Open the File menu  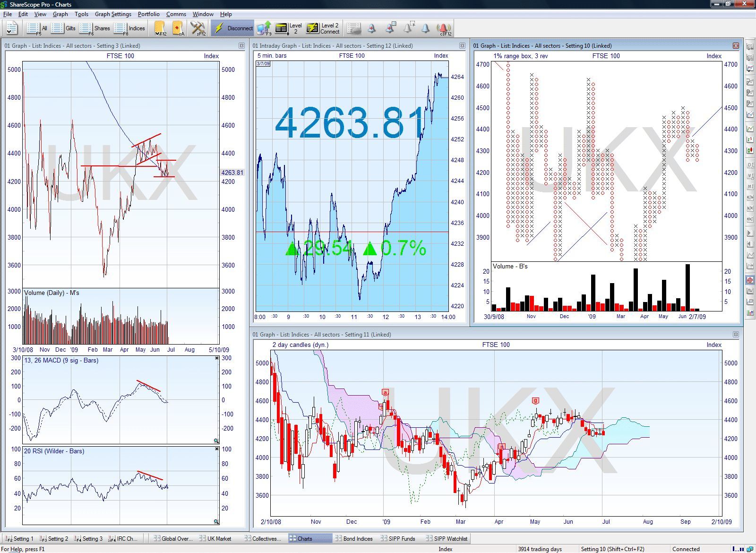[8, 14]
